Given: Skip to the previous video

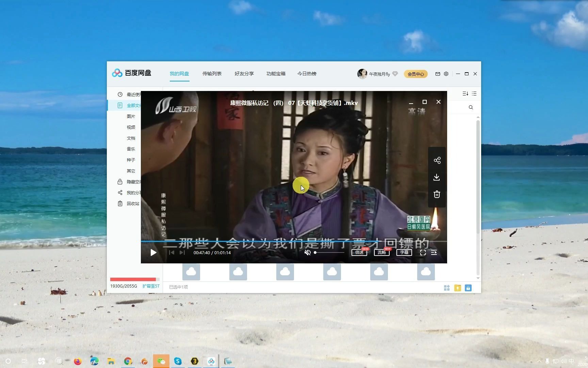Looking at the screenshot, I should pyautogui.click(x=171, y=252).
